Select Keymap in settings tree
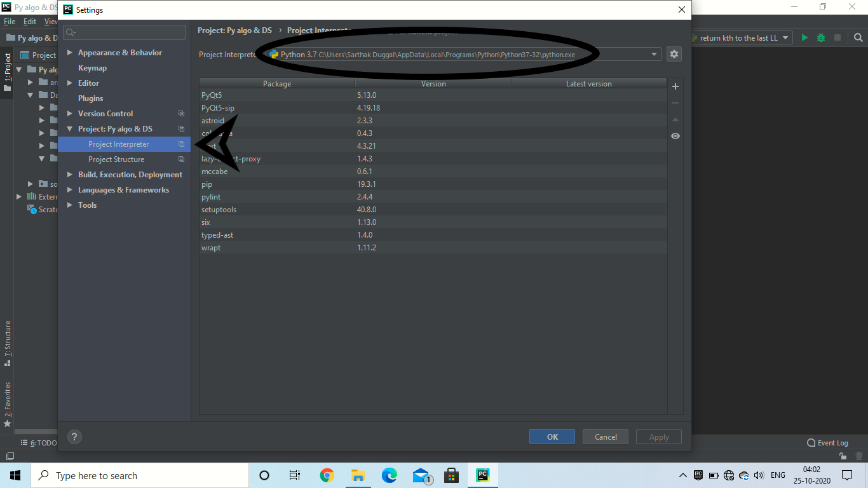The height and width of the screenshot is (488, 868). coord(92,68)
